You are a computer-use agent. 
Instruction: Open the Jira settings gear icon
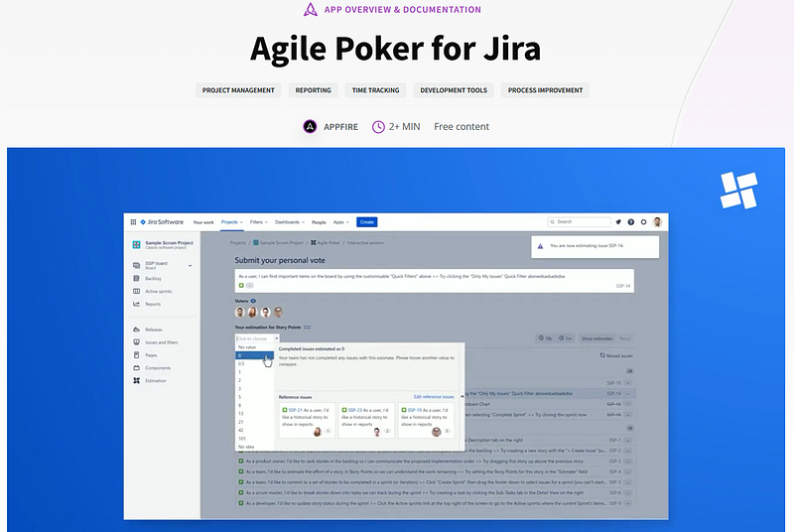click(643, 221)
